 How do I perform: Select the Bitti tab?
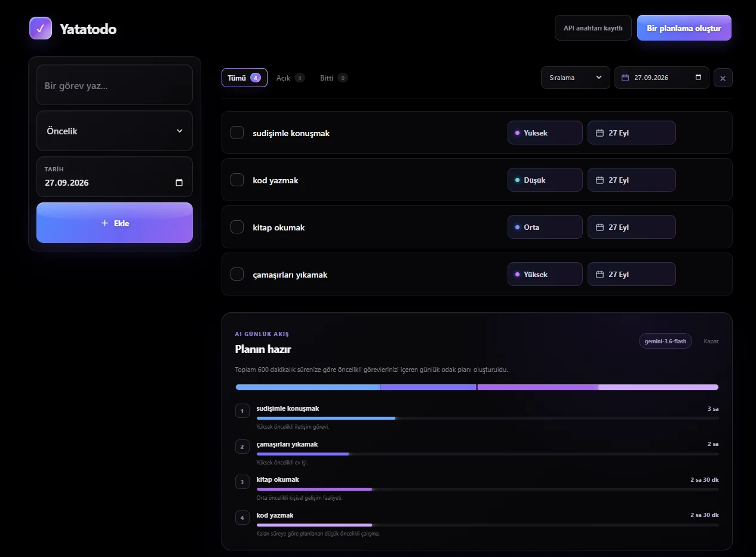click(334, 78)
